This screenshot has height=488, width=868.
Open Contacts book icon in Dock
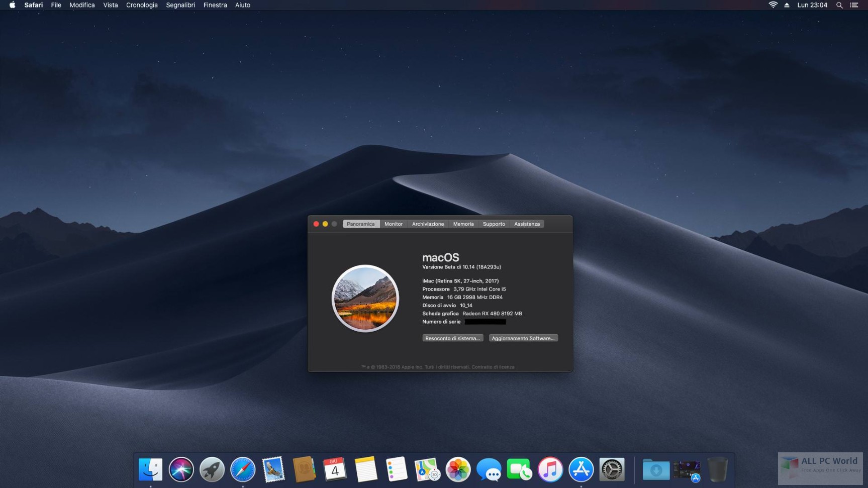click(x=304, y=470)
